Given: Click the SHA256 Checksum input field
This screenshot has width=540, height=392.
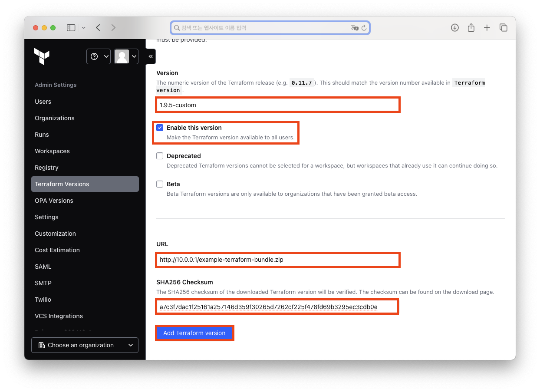Looking at the screenshot, I should tap(277, 307).
